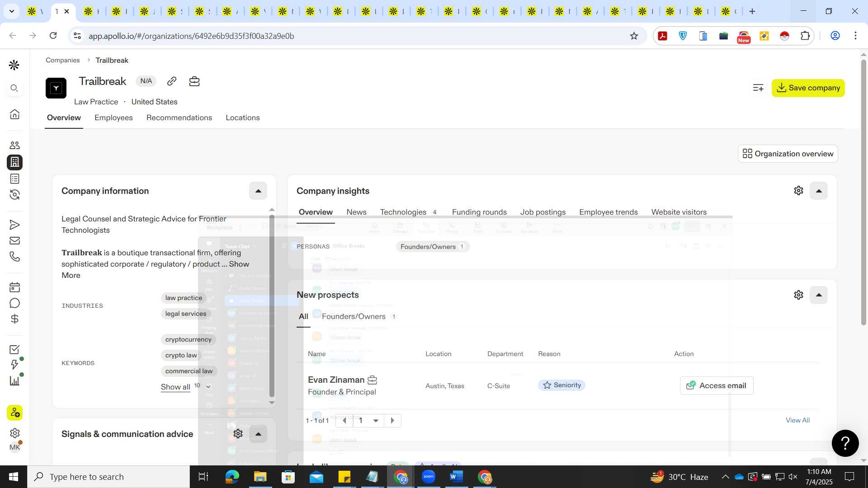Select Founders/Owners tab in New prospects
868x488 pixels.
click(359, 316)
